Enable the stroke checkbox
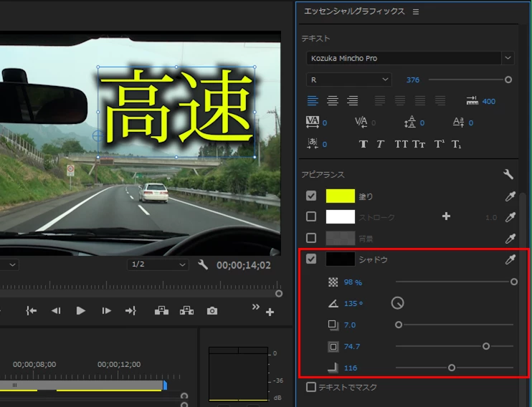The width and height of the screenshot is (532, 407). 311,216
